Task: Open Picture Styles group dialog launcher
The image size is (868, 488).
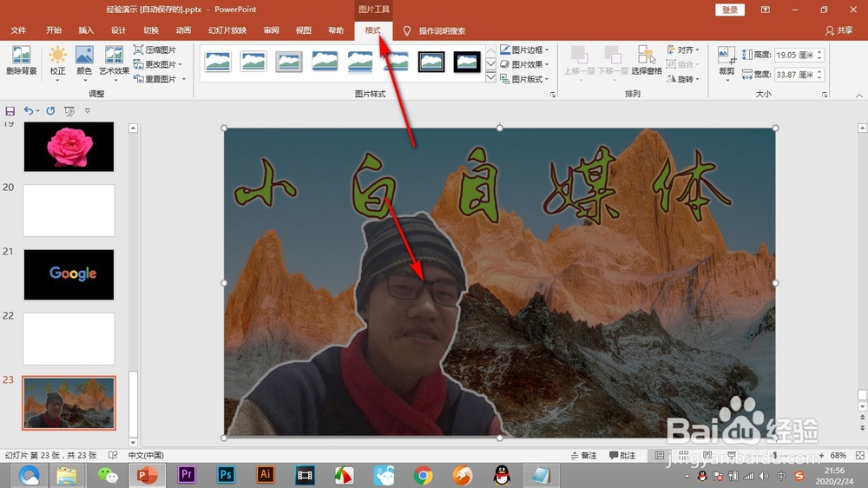Action: [x=552, y=95]
